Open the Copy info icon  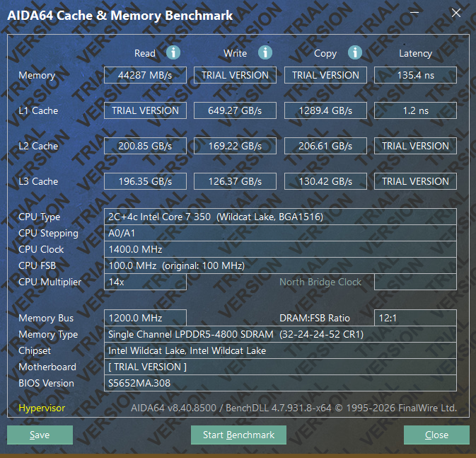click(x=355, y=52)
